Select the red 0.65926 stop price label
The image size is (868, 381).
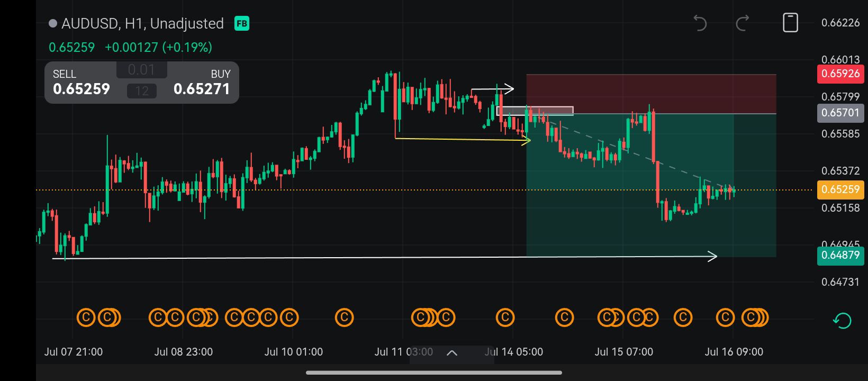pos(840,74)
